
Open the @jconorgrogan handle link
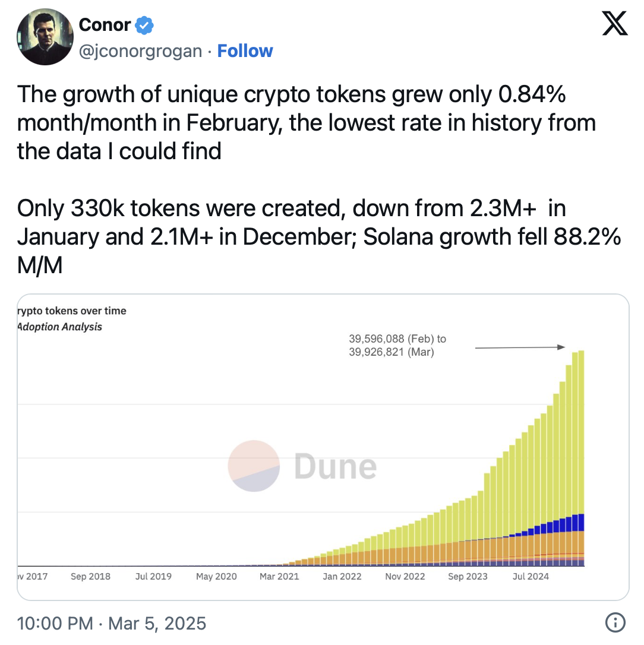pyautogui.click(x=140, y=52)
